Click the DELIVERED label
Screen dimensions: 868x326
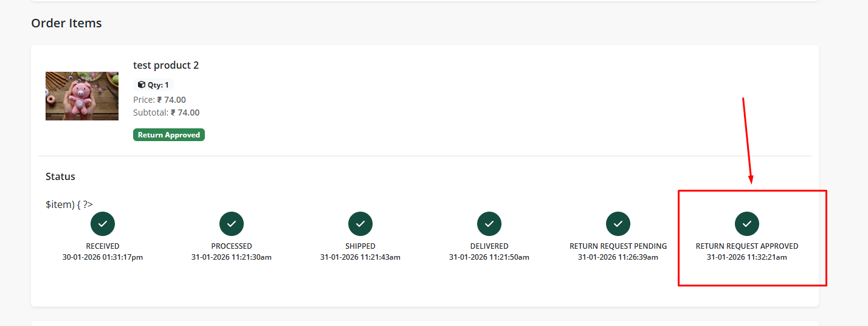[x=489, y=246]
